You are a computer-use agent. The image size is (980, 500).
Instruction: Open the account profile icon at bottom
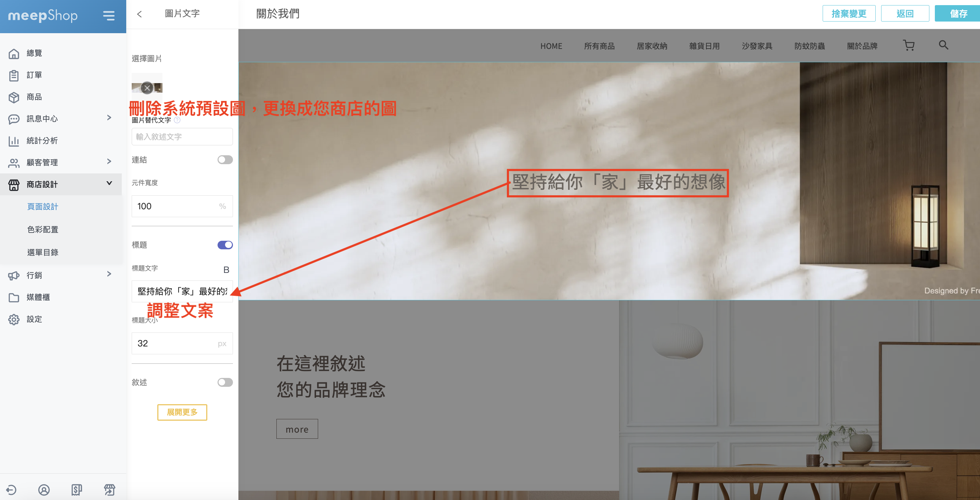44,490
